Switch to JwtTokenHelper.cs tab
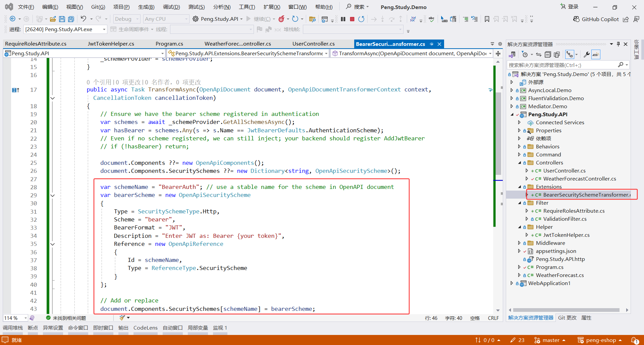This screenshot has width=644, height=345. click(x=111, y=44)
